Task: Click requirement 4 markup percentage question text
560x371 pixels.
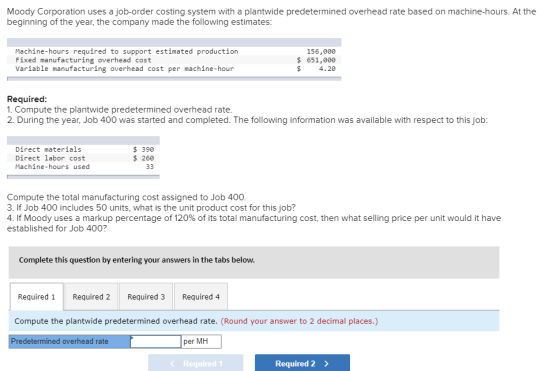Action: pos(254,223)
